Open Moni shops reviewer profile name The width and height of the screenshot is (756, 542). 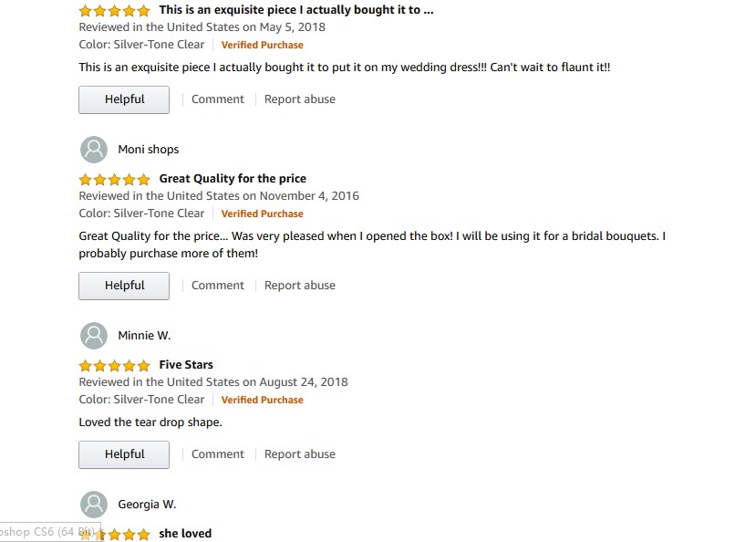coord(149,150)
